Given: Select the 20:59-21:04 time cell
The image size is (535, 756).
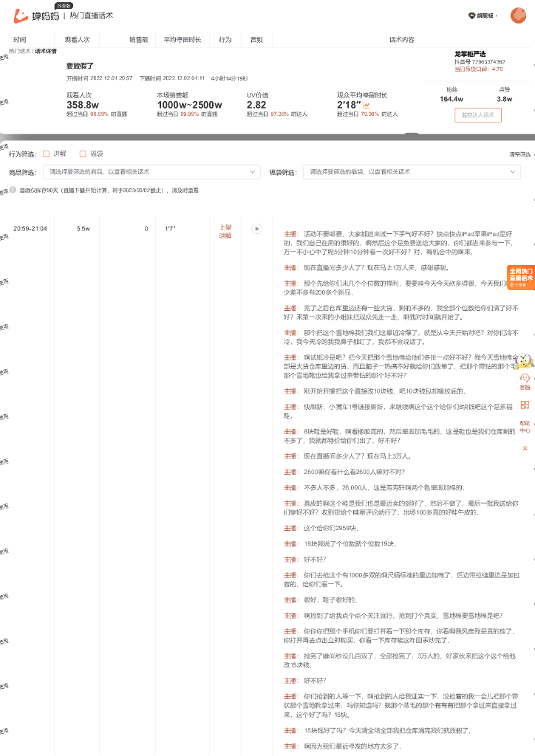Looking at the screenshot, I should pyautogui.click(x=30, y=229).
